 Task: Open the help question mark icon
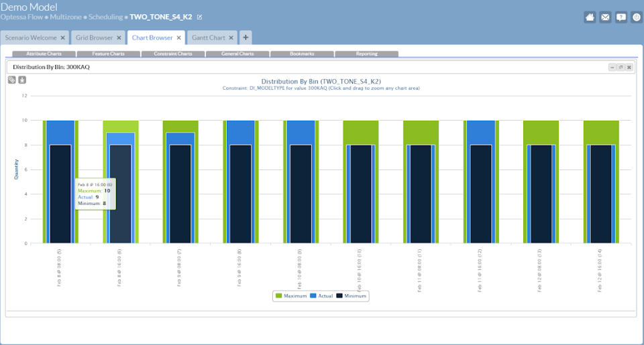click(x=621, y=17)
